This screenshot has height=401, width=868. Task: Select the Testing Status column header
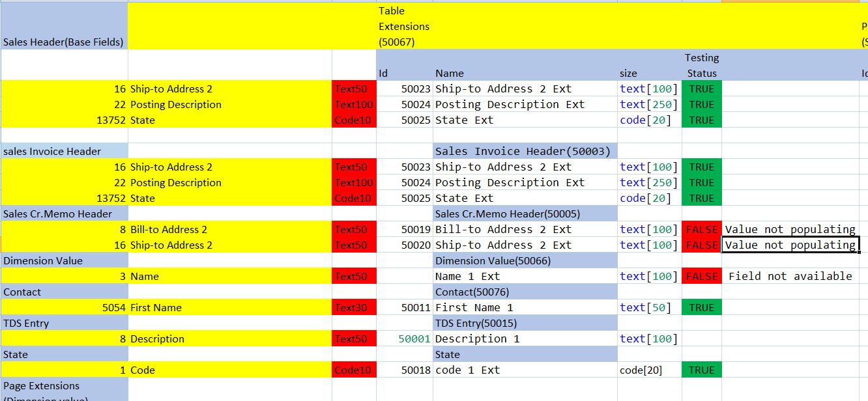(x=702, y=65)
